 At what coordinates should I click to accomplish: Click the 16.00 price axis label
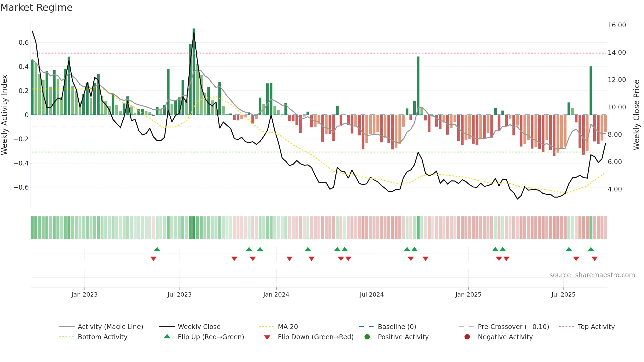(617, 25)
